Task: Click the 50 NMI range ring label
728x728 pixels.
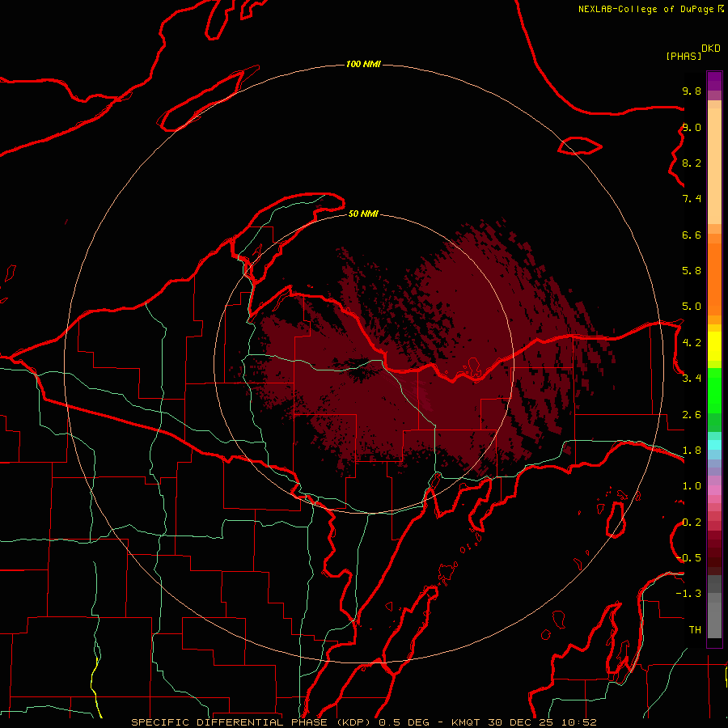Action: 363,214
